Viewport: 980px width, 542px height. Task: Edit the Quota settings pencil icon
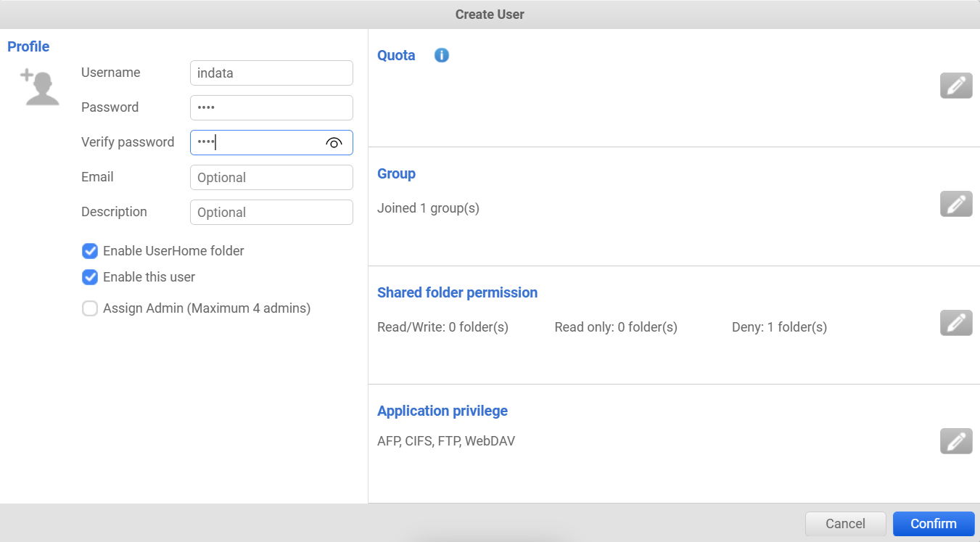tap(956, 86)
